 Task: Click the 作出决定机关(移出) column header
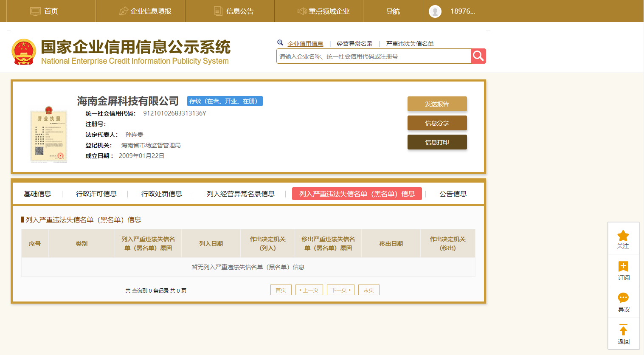pos(448,244)
